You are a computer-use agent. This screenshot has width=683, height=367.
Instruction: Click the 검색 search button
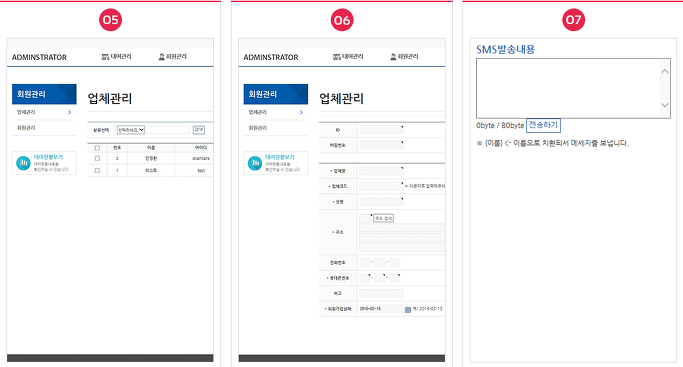[x=199, y=130]
